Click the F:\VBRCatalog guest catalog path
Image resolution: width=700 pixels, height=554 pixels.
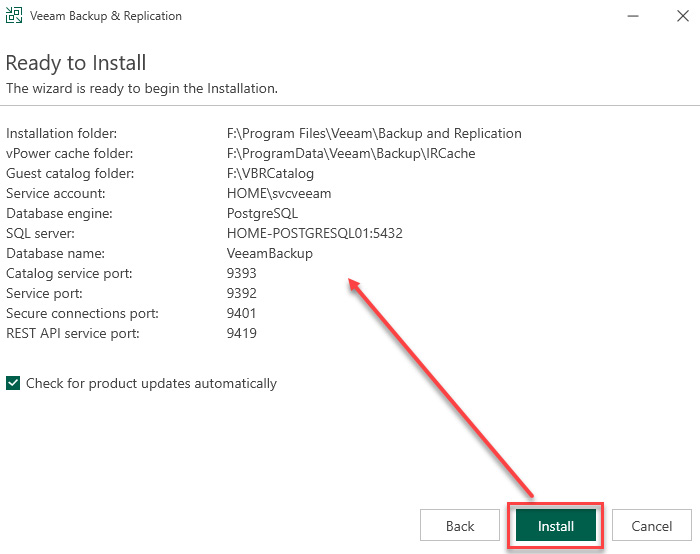(x=270, y=173)
